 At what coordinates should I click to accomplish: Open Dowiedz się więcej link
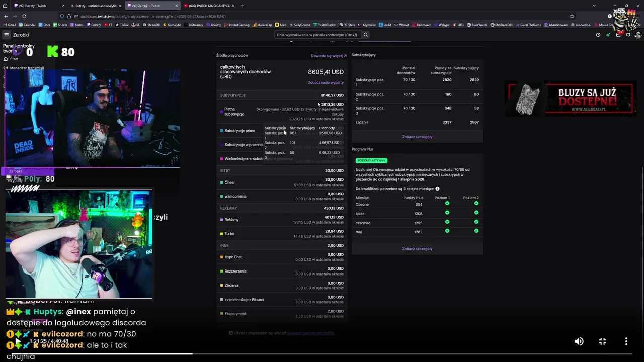pyautogui.click(x=329, y=56)
